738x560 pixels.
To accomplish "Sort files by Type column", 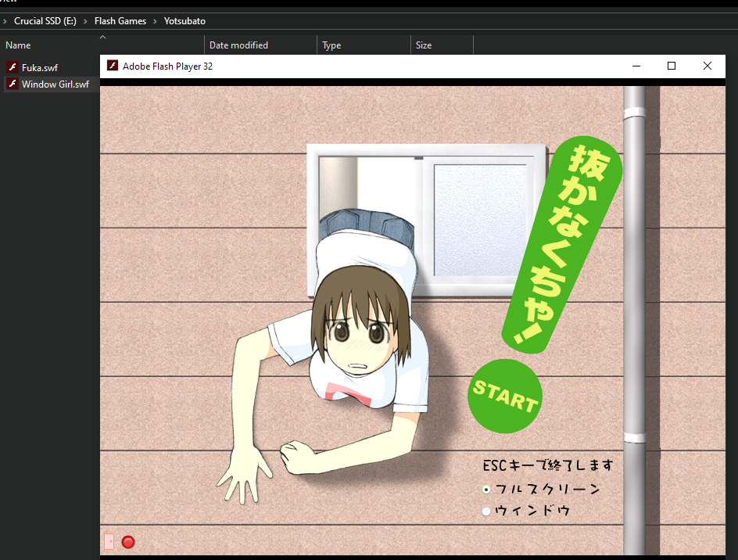I will (x=331, y=45).
